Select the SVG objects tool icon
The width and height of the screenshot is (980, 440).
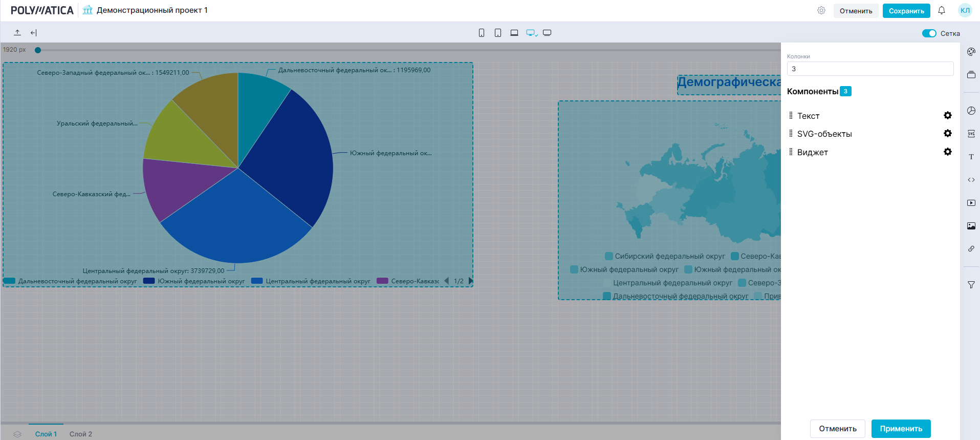click(971, 134)
